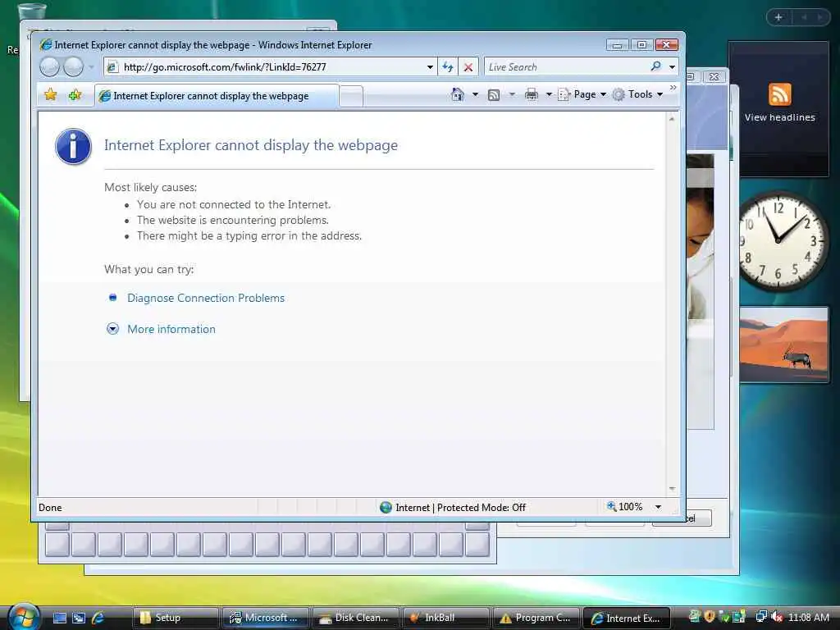This screenshot has width=840, height=630.
Task: Click Internet Protected Mode status zone
Action: point(453,507)
